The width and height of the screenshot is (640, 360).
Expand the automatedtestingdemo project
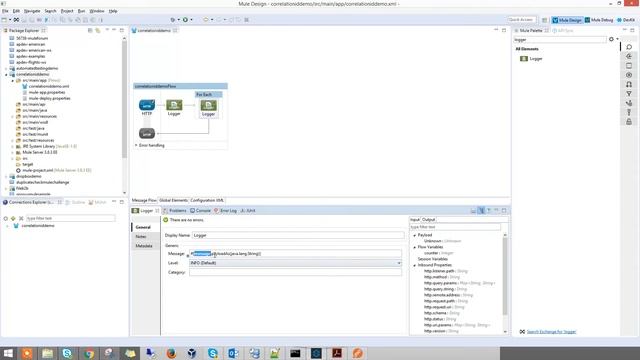[6, 69]
